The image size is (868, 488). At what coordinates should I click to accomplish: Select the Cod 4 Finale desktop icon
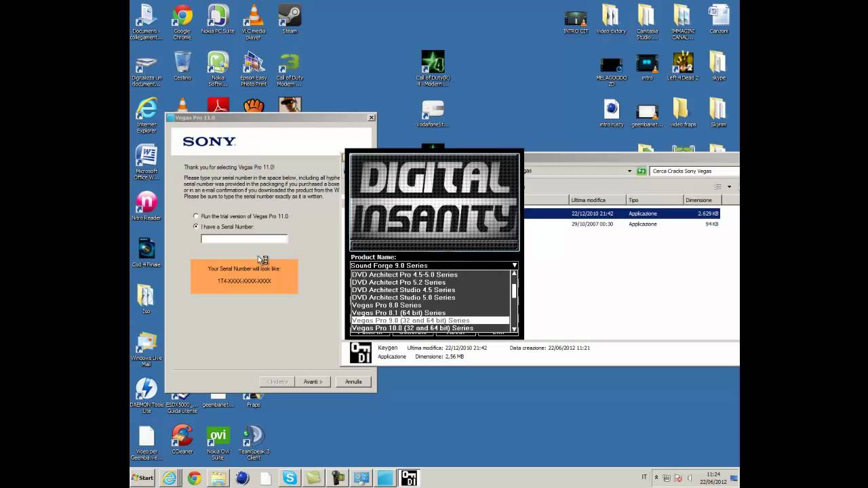pos(146,253)
